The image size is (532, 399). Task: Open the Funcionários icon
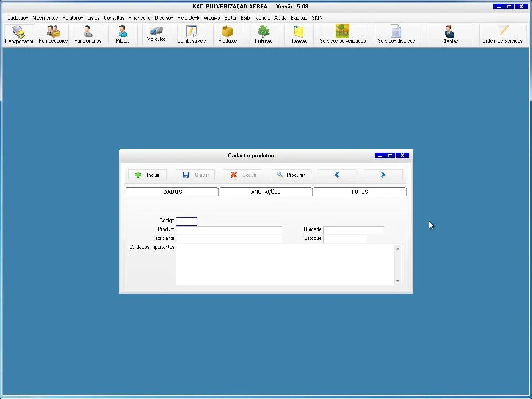[88, 35]
